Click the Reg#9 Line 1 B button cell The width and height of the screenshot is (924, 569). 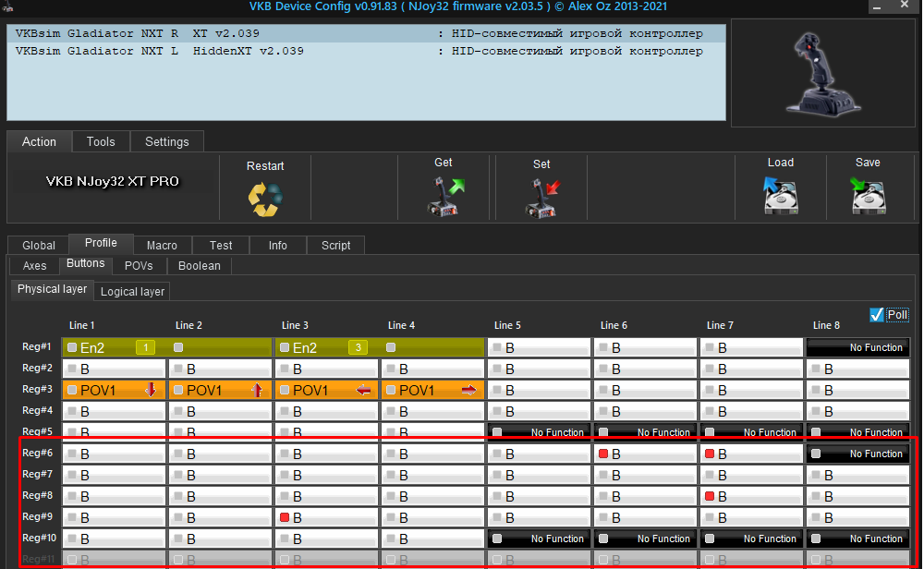(115, 517)
